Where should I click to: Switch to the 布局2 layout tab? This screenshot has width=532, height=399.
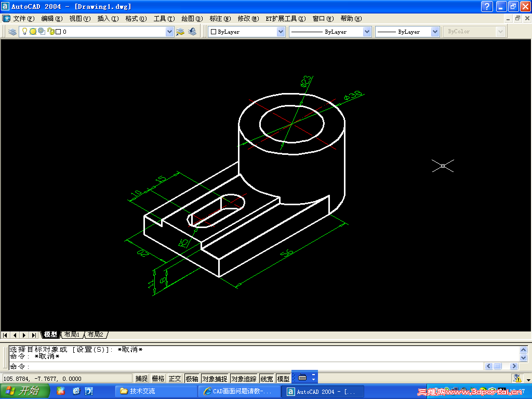[x=96, y=335]
